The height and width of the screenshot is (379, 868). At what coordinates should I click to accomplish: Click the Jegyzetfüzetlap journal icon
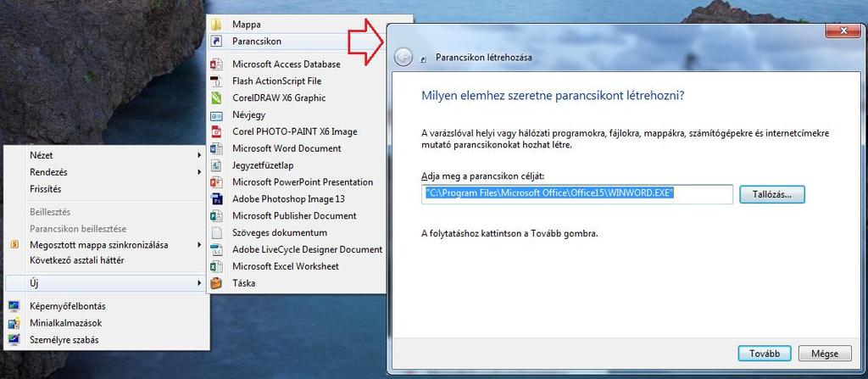[x=216, y=165]
